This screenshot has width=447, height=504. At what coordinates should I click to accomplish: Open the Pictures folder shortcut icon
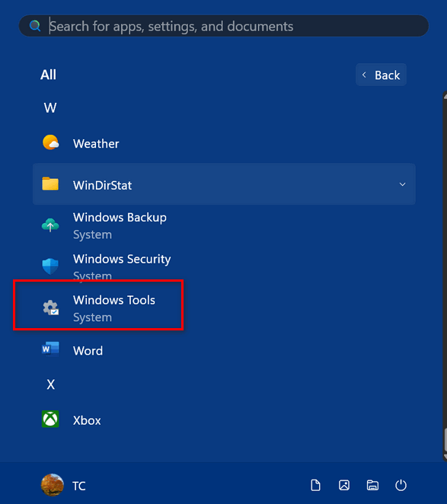(344, 485)
